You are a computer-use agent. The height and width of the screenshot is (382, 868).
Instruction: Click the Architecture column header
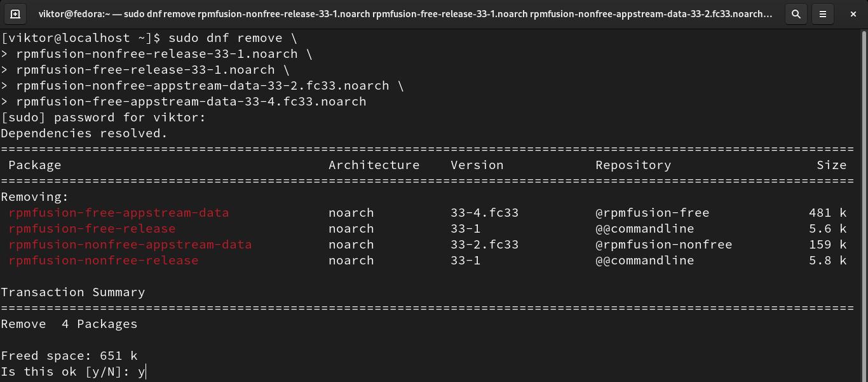point(374,165)
